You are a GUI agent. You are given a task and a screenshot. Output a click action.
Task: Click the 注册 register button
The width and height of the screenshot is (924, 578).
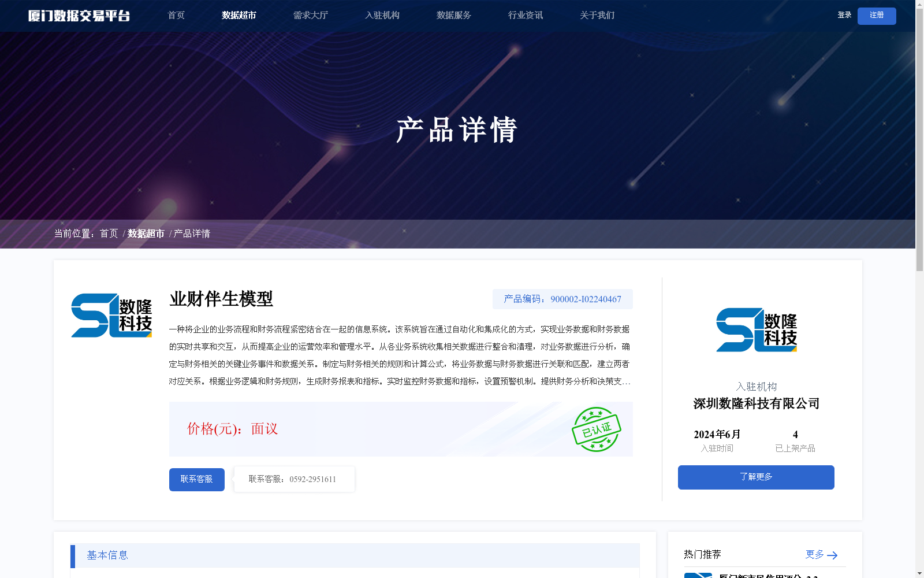tap(877, 16)
